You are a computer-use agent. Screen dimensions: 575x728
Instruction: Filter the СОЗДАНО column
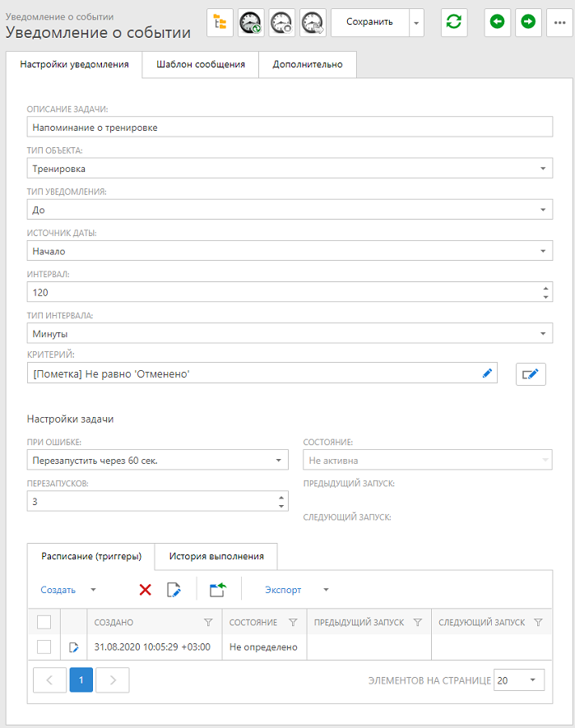[x=209, y=622]
